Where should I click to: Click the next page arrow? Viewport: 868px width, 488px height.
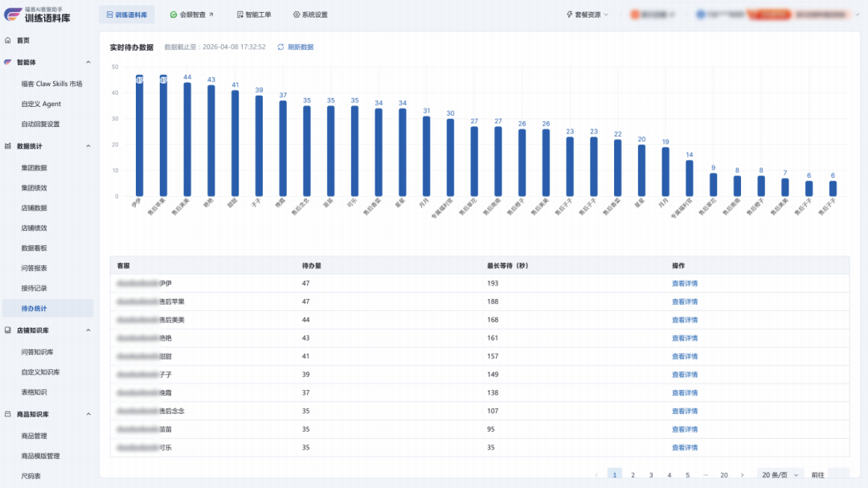pyautogui.click(x=743, y=475)
